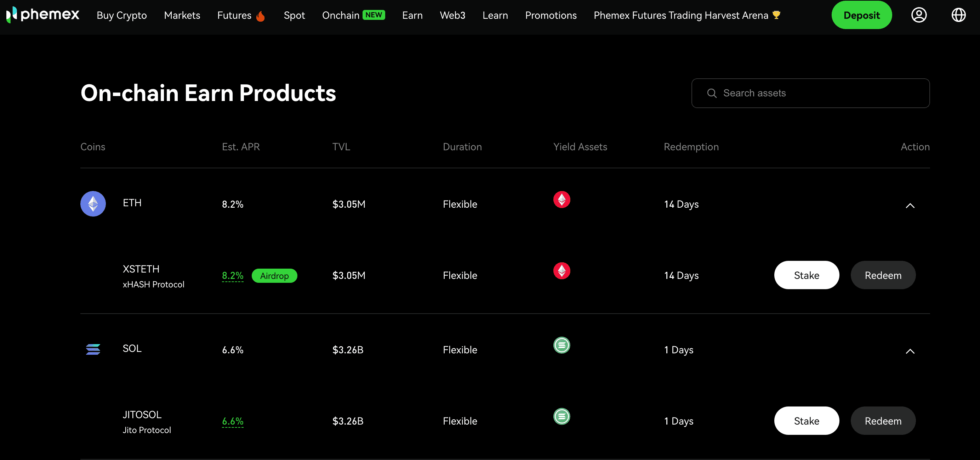Click the Redemption column header
This screenshot has height=460, width=980.
(x=691, y=147)
